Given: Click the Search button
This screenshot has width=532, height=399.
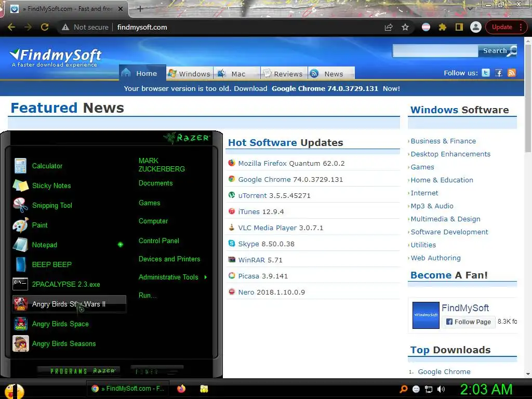Looking at the screenshot, I should coord(497,51).
